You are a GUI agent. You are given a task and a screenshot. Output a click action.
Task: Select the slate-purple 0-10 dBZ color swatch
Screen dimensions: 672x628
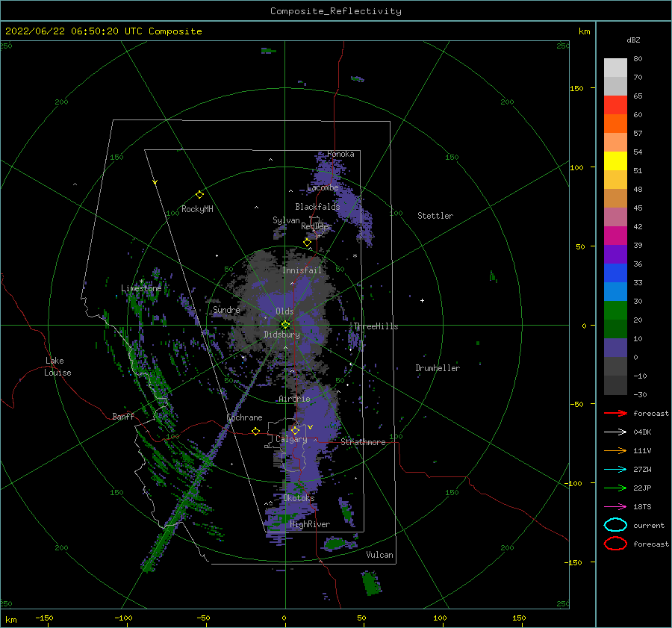coord(615,348)
